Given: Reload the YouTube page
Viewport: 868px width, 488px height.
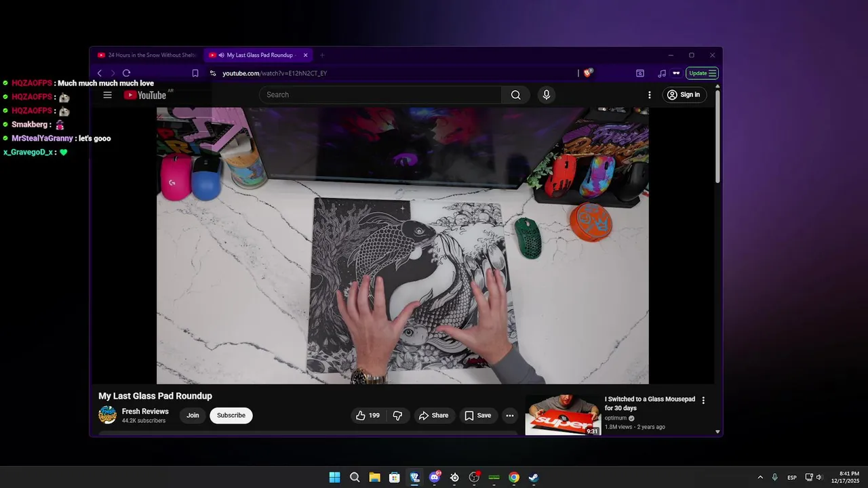Looking at the screenshot, I should pos(126,73).
